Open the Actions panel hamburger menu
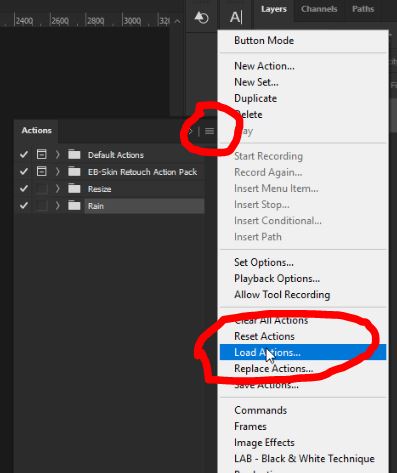397x473 pixels. [209, 131]
